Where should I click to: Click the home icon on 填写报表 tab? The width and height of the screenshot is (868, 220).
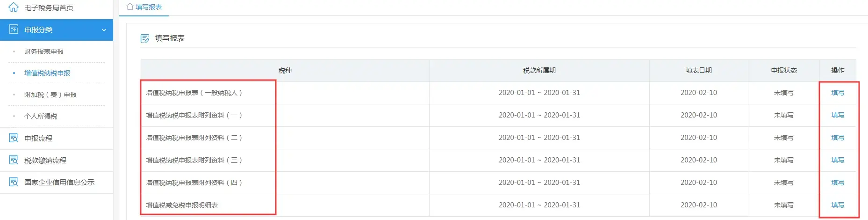[x=130, y=7]
